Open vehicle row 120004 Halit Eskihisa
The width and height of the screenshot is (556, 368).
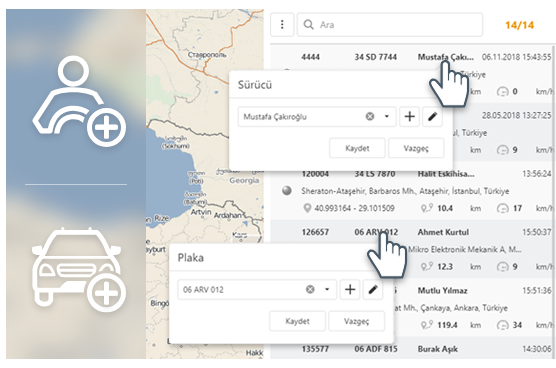(x=413, y=191)
